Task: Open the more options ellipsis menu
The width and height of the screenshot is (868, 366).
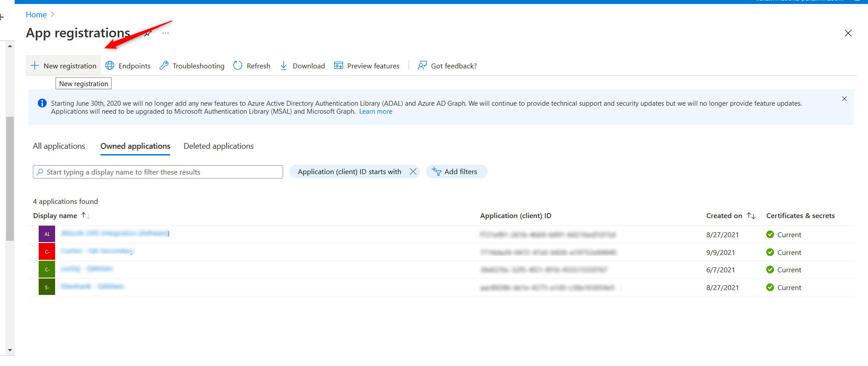Action: coord(165,33)
